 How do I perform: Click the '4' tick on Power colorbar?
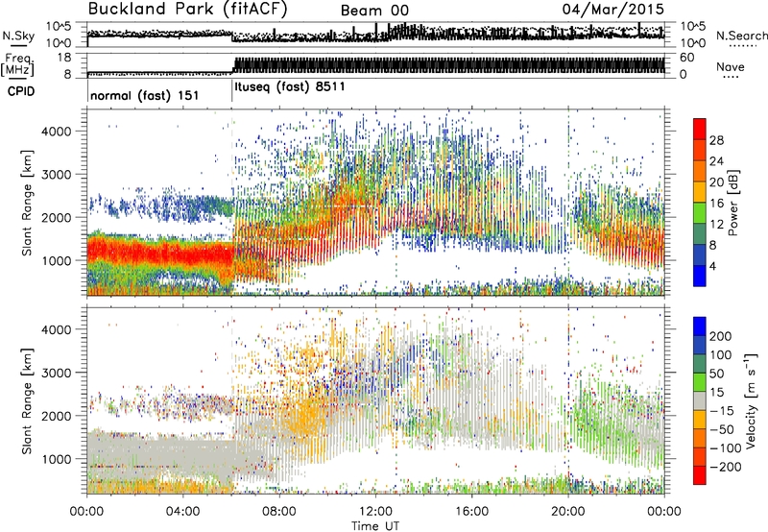pos(712,266)
